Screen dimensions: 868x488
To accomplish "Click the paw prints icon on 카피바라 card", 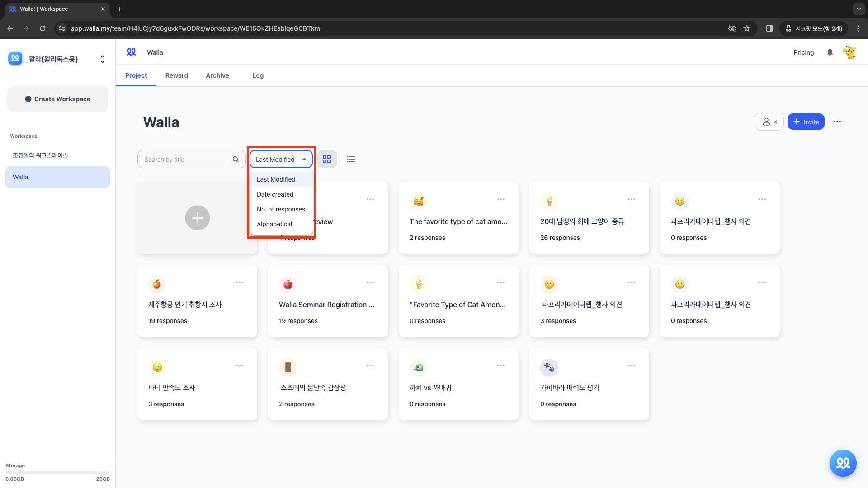I will 549,367.
